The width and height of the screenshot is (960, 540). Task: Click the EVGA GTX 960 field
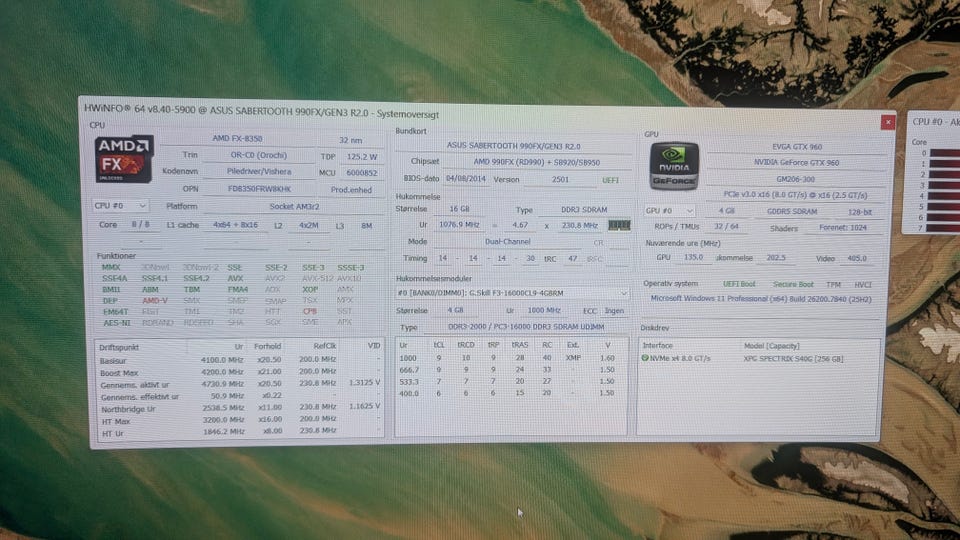797,147
